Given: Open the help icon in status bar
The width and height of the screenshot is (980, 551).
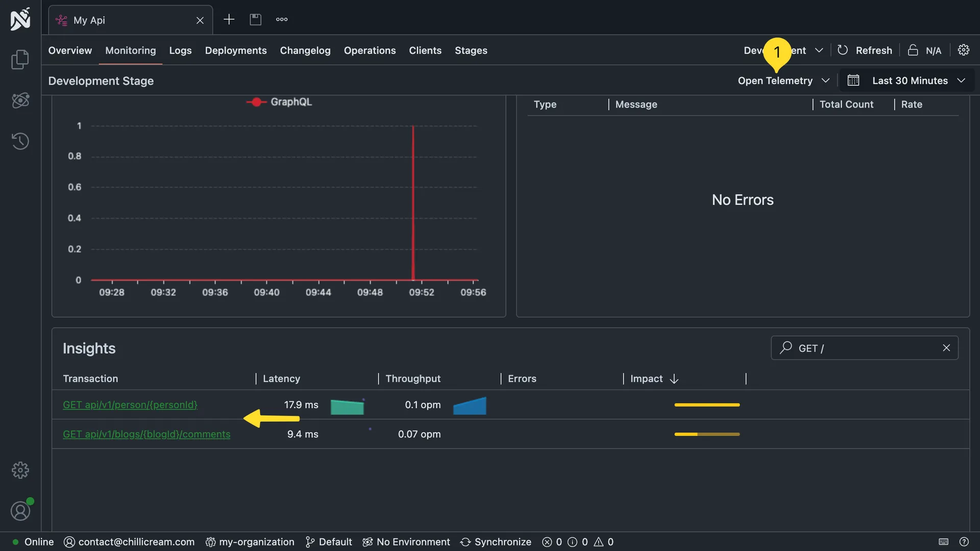Looking at the screenshot, I should tap(964, 542).
